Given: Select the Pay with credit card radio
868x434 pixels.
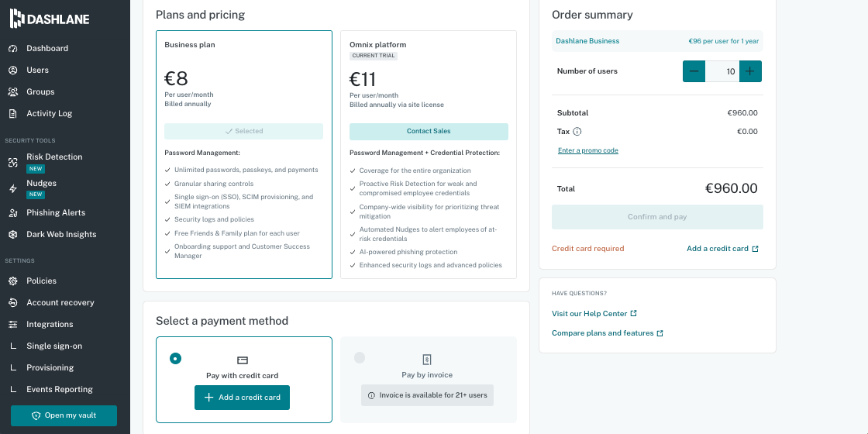Looking at the screenshot, I should tap(175, 358).
